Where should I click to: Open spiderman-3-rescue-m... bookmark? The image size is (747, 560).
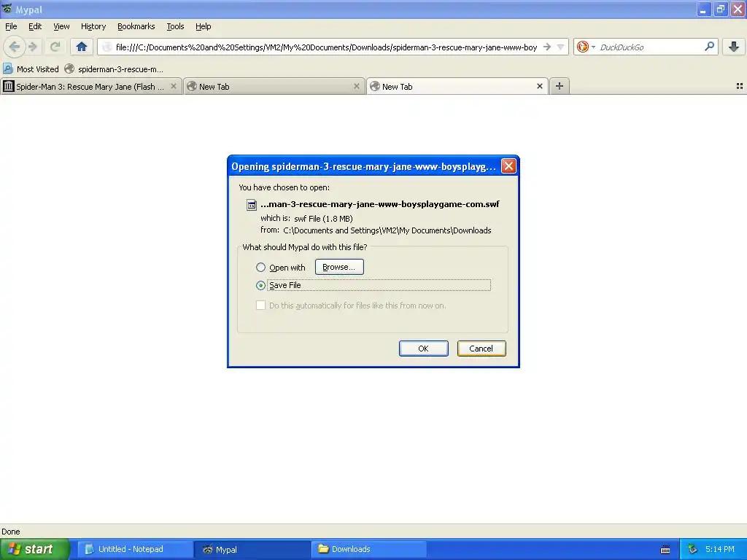click(115, 69)
